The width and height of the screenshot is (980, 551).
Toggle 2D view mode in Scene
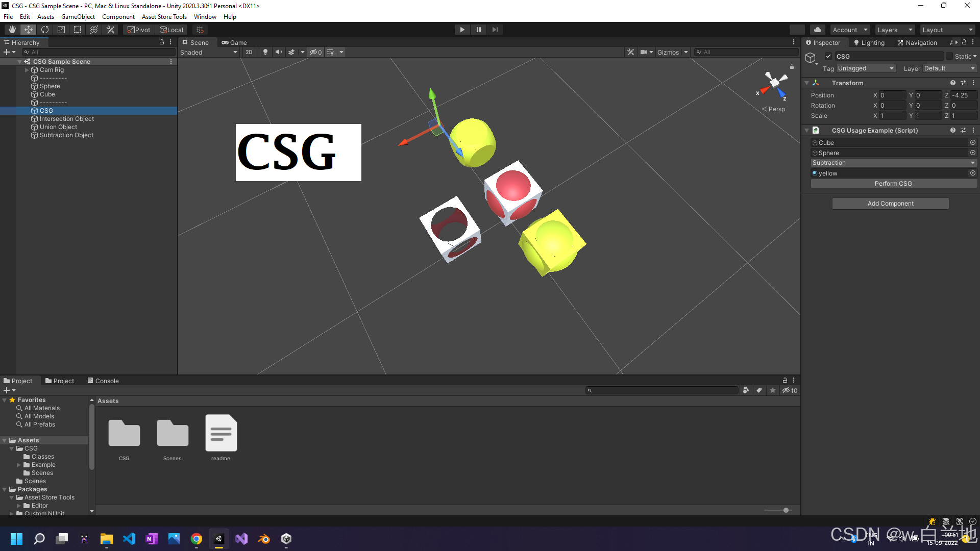249,52
